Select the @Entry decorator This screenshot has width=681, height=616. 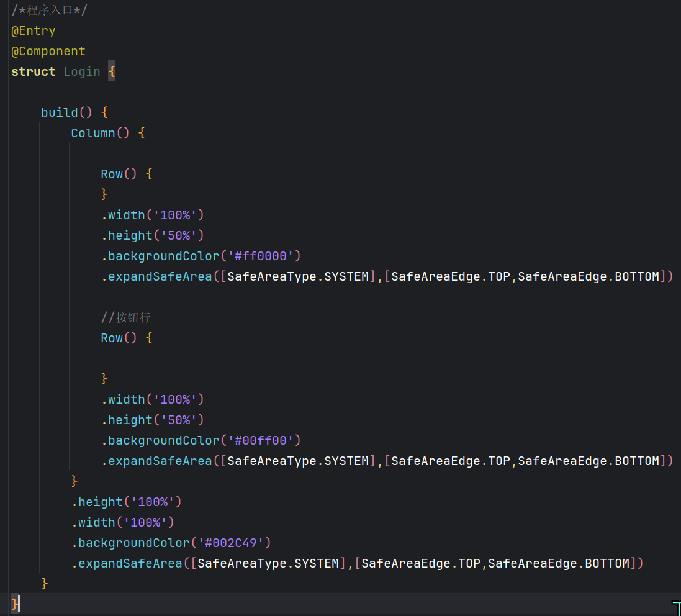[34, 31]
